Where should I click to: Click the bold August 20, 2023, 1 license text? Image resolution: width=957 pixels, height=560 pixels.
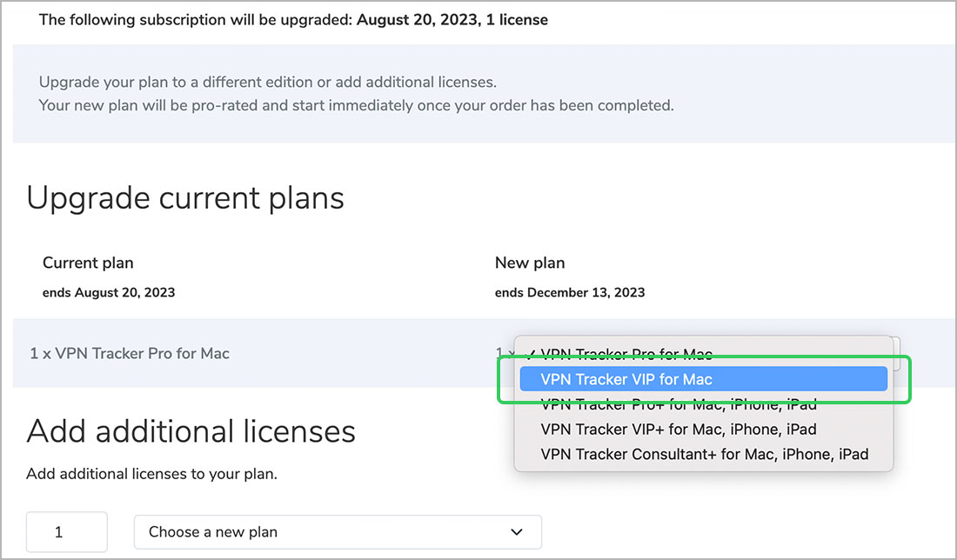452,19
